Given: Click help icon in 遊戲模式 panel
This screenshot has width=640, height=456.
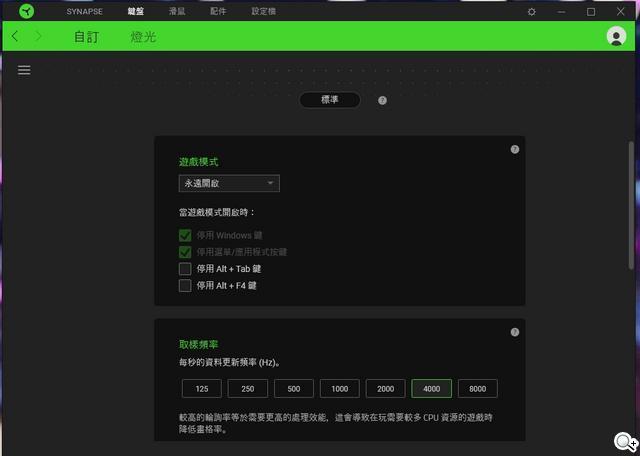Looking at the screenshot, I should (515, 149).
